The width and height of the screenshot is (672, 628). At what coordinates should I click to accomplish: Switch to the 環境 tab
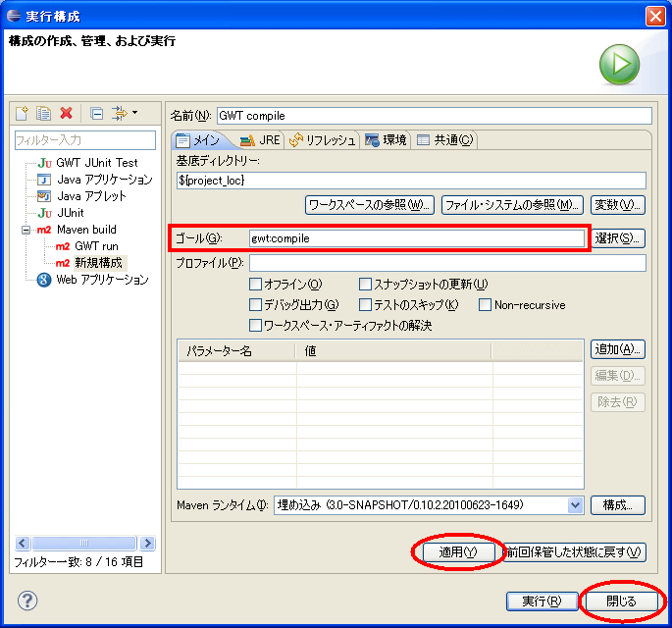point(386,140)
